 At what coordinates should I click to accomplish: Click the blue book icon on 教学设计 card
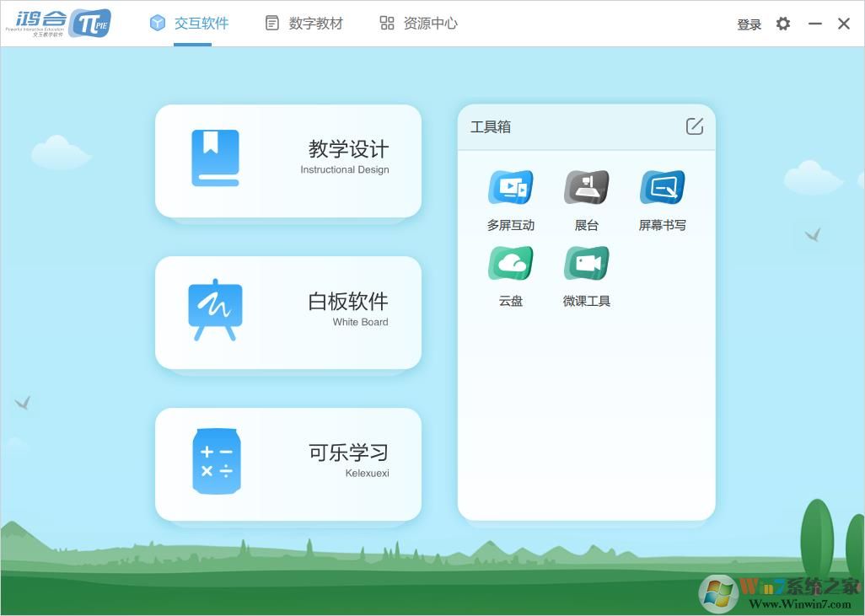tap(217, 157)
